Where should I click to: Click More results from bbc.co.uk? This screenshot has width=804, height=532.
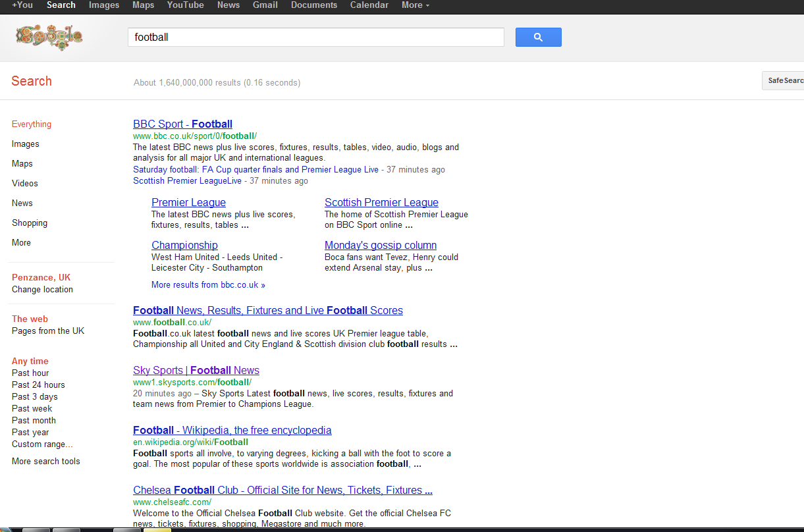point(208,285)
